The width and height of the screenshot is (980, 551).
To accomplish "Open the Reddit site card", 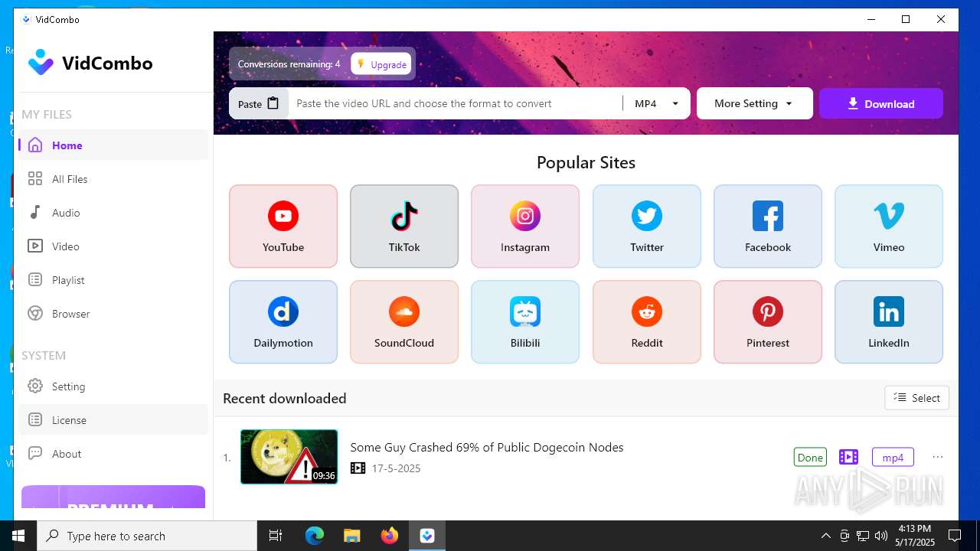I will (x=647, y=321).
